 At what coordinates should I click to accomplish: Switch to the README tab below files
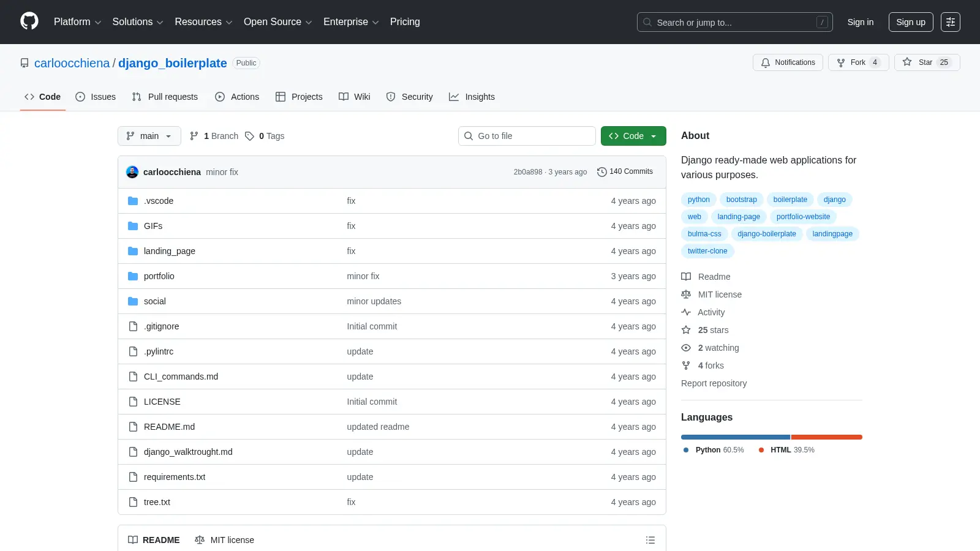pyautogui.click(x=154, y=540)
